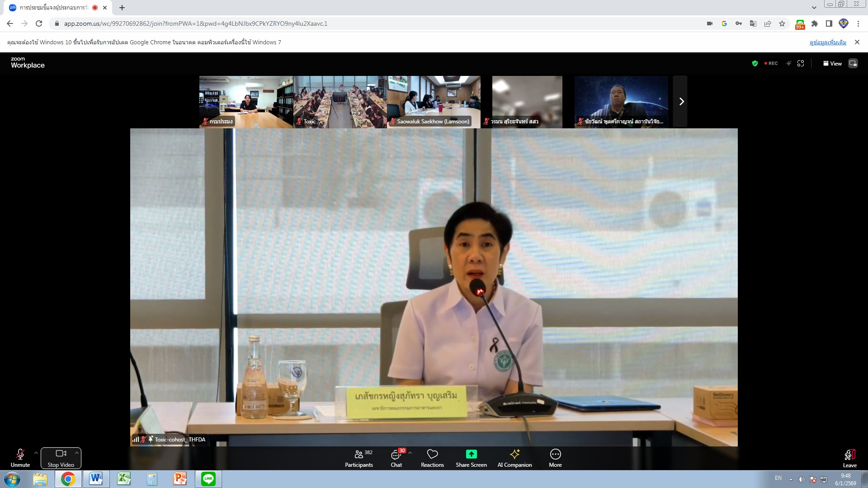Open the View layout menu
Screen dimensions: 868x488
832,63
